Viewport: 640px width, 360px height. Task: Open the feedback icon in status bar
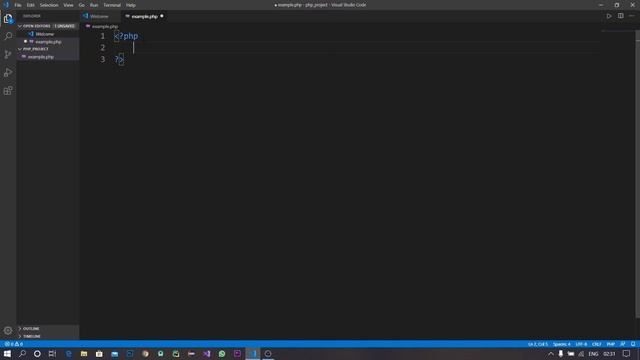tap(622, 344)
